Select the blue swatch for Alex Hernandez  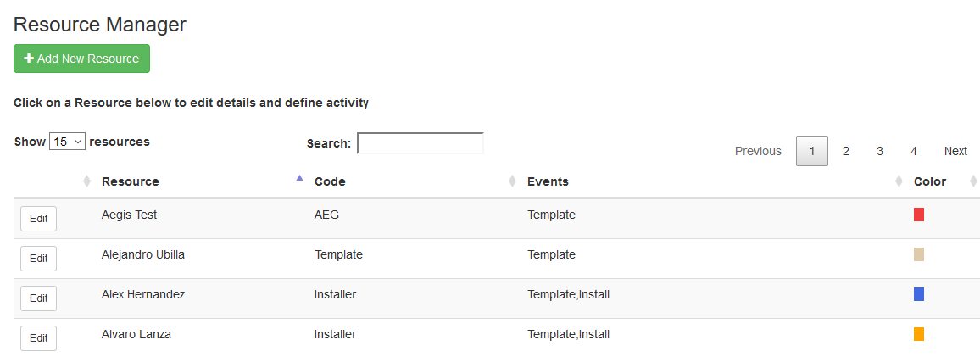918,294
